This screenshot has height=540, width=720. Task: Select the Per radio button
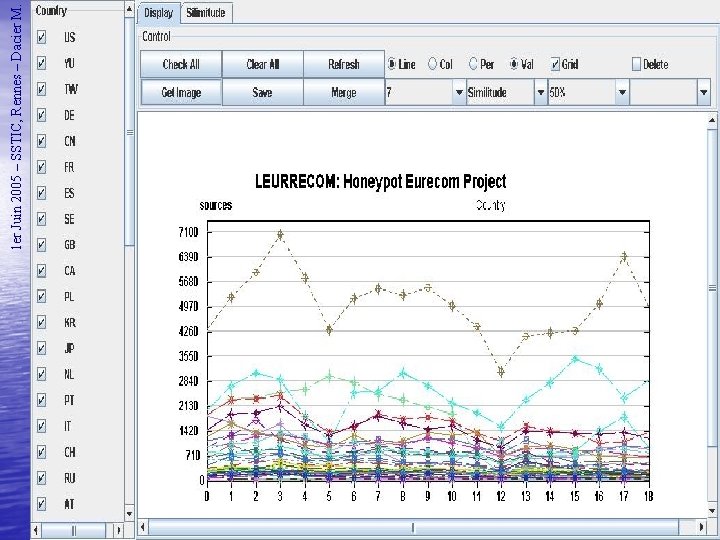tap(473, 64)
